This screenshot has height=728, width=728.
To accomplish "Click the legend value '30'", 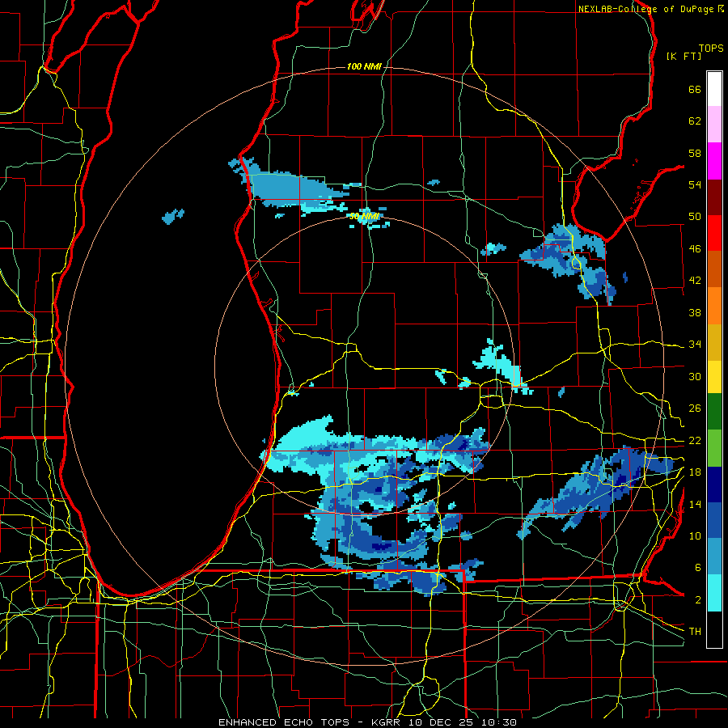I will [x=695, y=376].
